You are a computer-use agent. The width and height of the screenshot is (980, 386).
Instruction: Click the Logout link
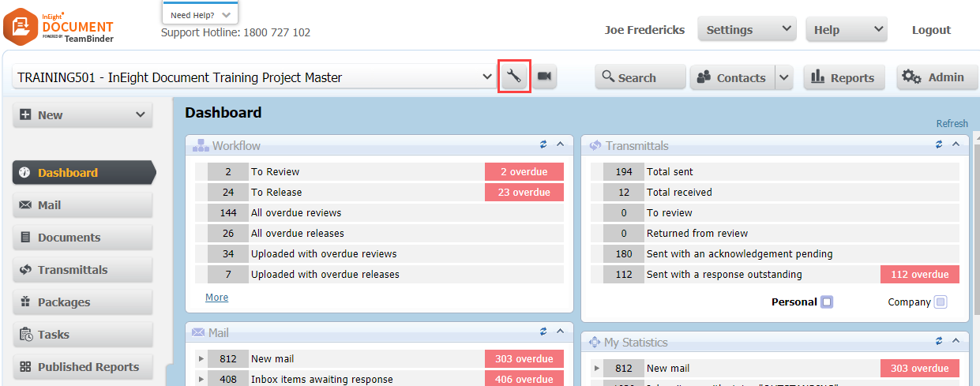(931, 30)
